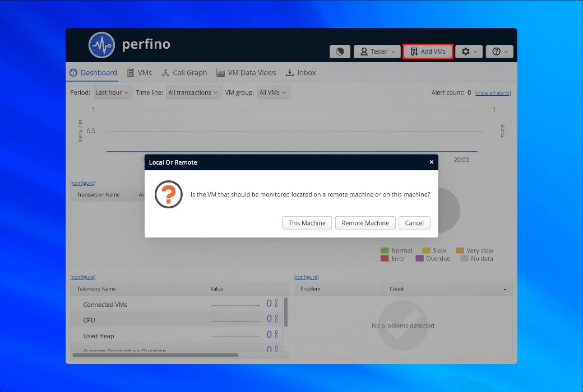
Task: Switch to the Dashboard tab
Action: 93,72
